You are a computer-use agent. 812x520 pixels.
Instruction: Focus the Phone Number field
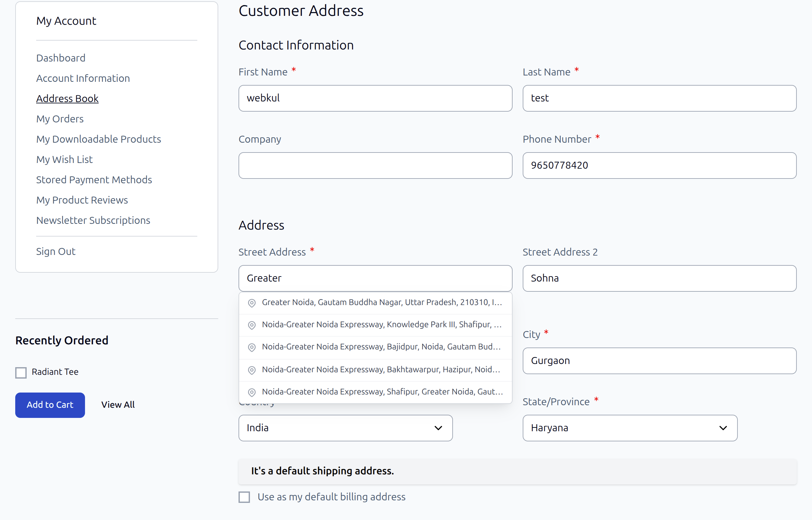pos(659,166)
